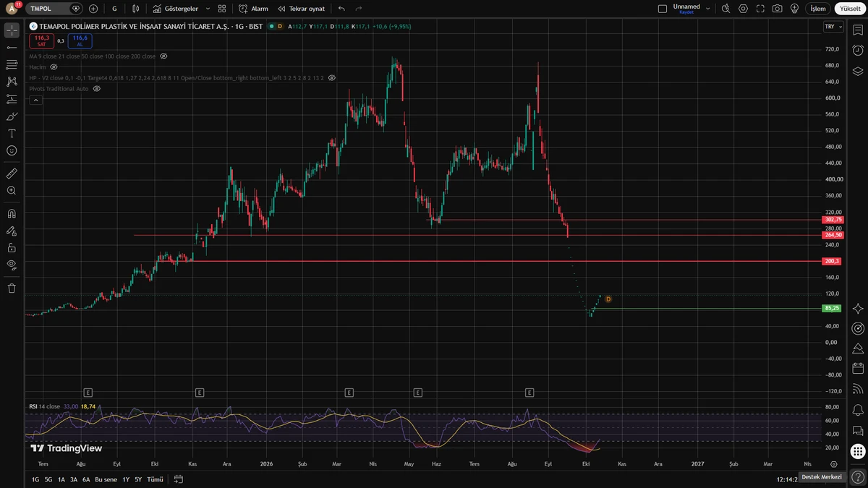Open the emoji and icons tool
The image size is (868, 488).
(12, 150)
